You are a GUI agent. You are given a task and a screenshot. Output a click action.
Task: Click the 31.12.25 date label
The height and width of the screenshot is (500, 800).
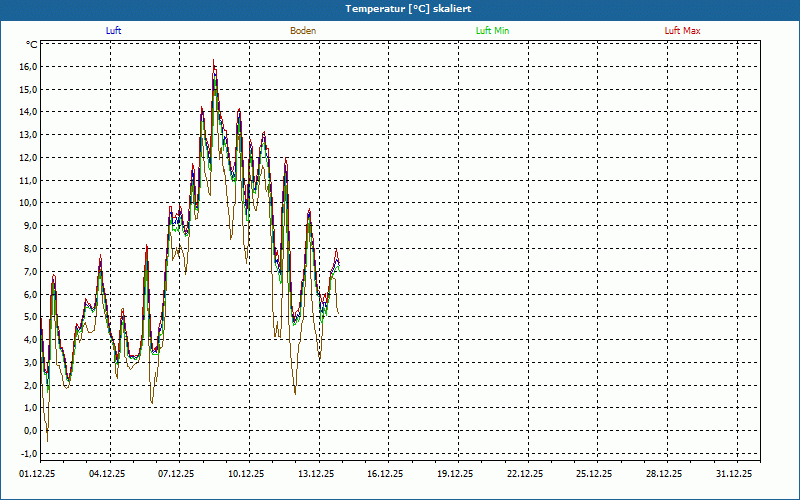point(734,474)
